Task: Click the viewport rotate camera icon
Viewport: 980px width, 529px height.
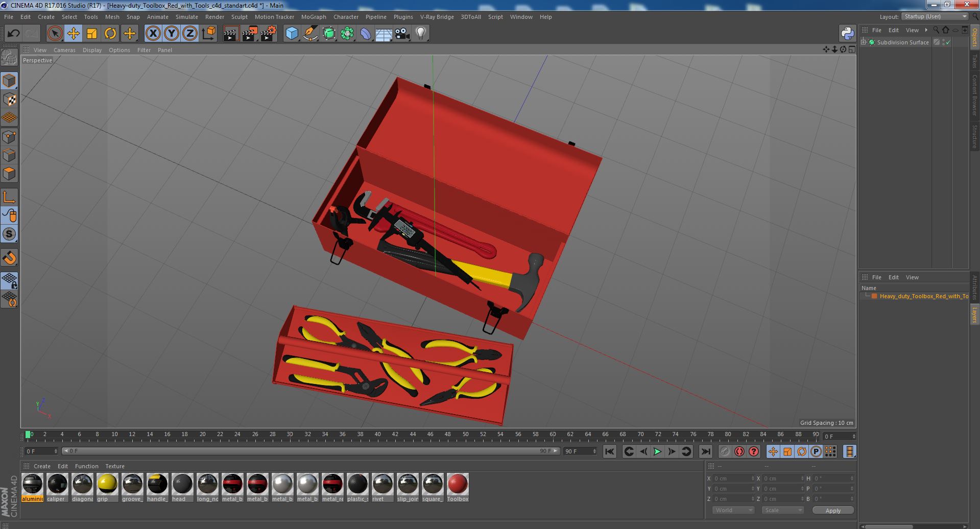Action: 843,50
